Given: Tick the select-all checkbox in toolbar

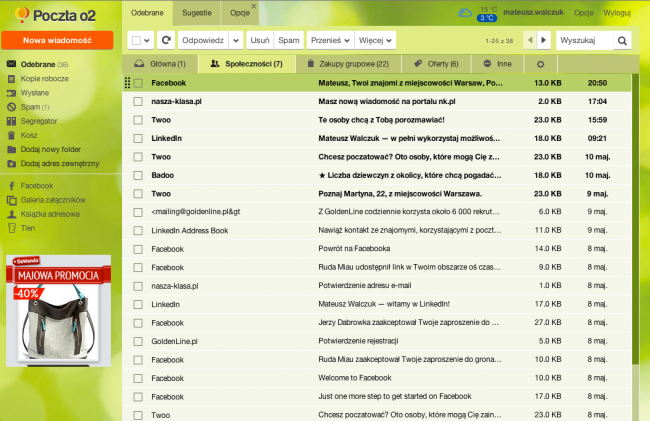Looking at the screenshot, I should [136, 41].
